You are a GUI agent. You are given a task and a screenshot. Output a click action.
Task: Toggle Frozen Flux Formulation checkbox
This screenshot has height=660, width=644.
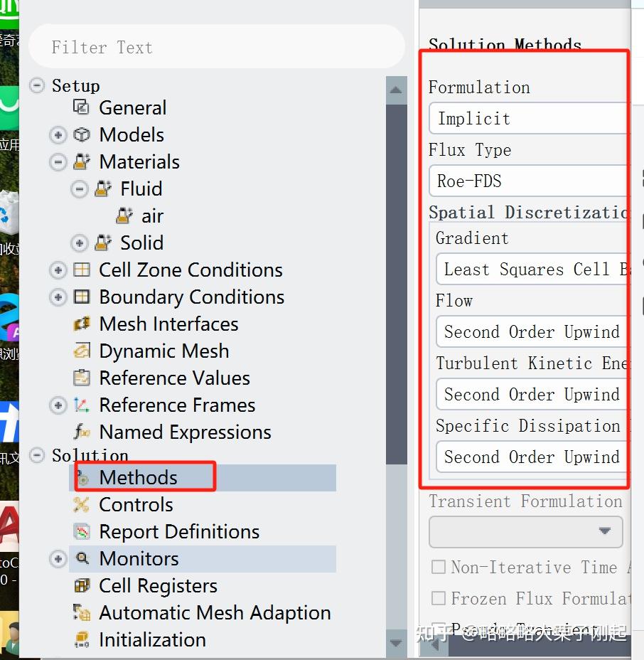[x=439, y=598]
